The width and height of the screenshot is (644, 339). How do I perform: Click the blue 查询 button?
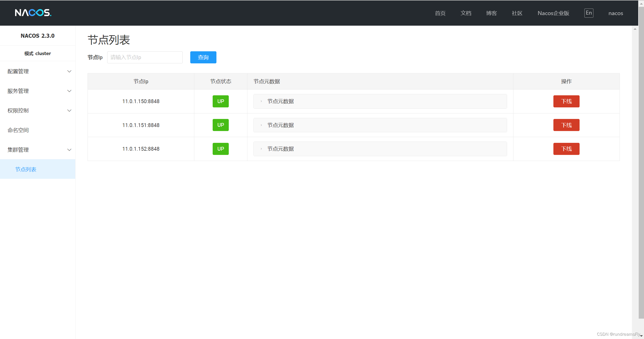click(203, 57)
